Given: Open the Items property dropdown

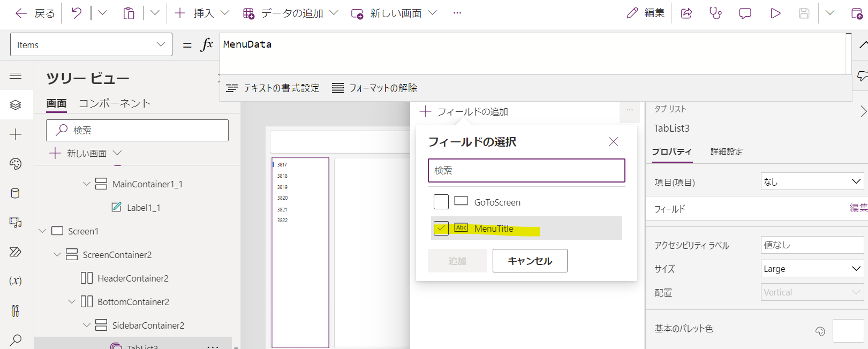Looking at the screenshot, I should pyautogui.click(x=91, y=44).
